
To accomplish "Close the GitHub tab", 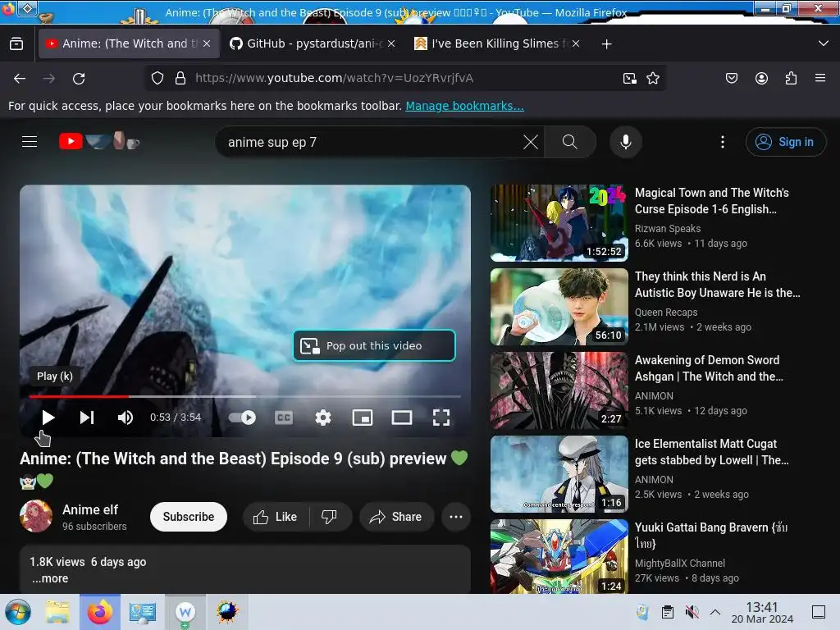I will [391, 43].
